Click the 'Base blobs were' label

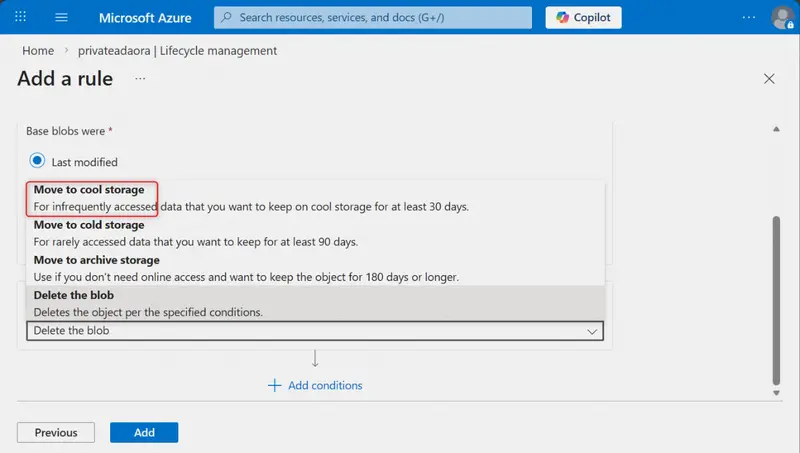(65, 131)
